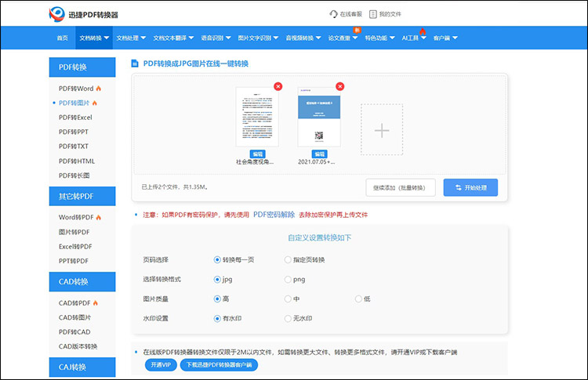This screenshot has width=588, height=380.
Task: Choose png output format
Action: (287, 279)
